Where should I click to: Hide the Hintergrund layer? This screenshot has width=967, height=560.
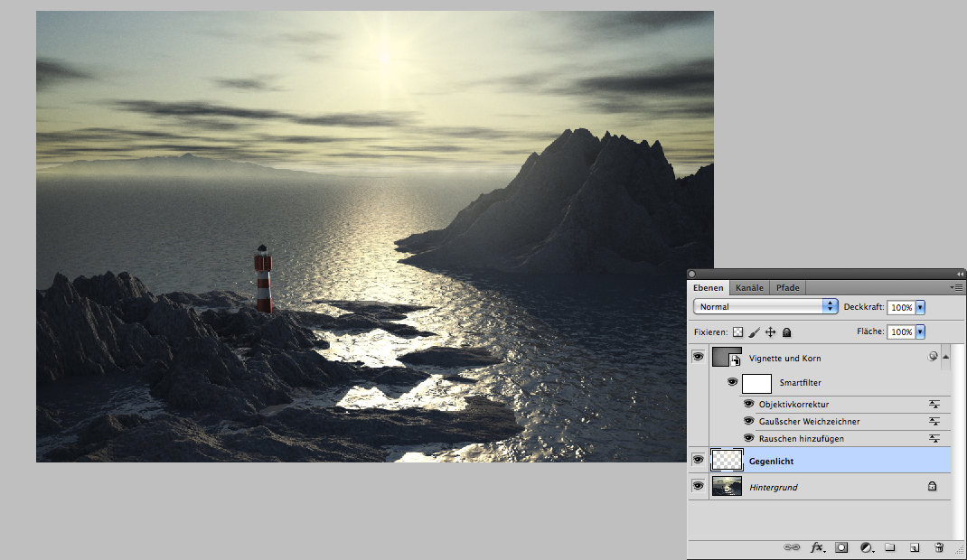[699, 486]
